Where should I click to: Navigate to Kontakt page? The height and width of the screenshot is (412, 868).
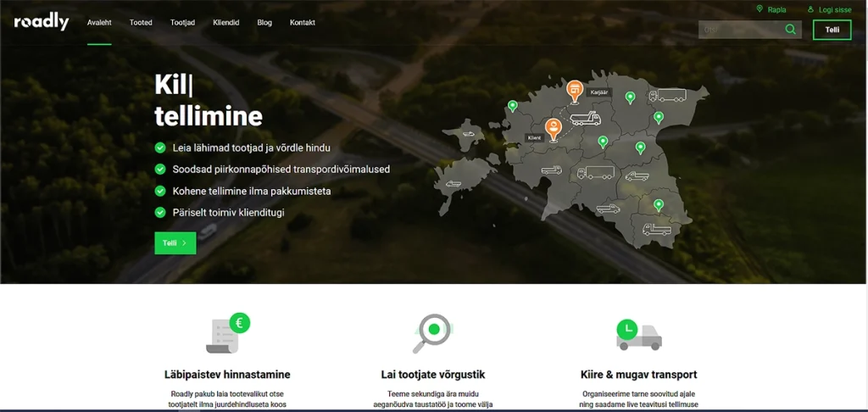click(303, 23)
